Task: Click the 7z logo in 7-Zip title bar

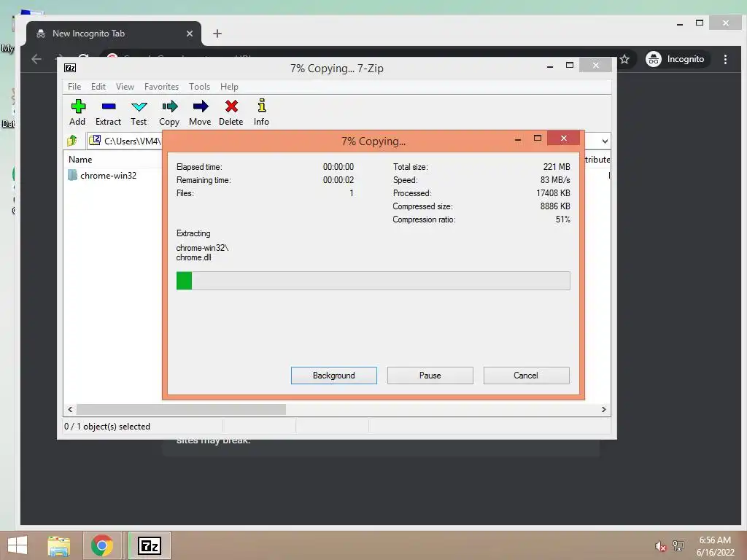Action: pos(70,68)
